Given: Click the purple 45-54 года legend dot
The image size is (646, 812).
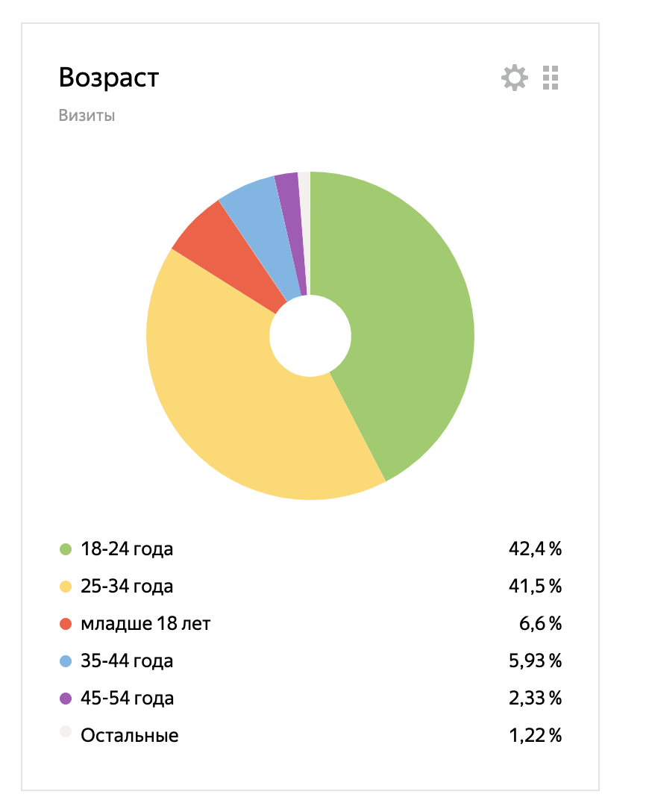Looking at the screenshot, I should 66,699.
